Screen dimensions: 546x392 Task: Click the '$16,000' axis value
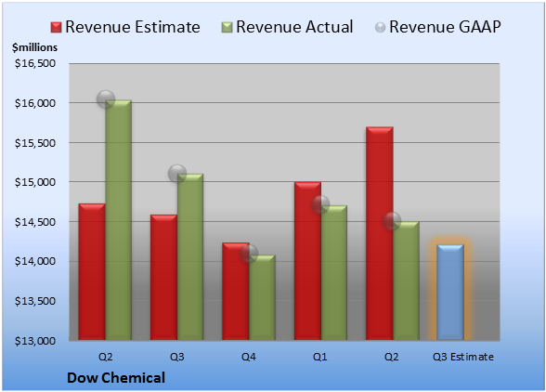(x=35, y=103)
